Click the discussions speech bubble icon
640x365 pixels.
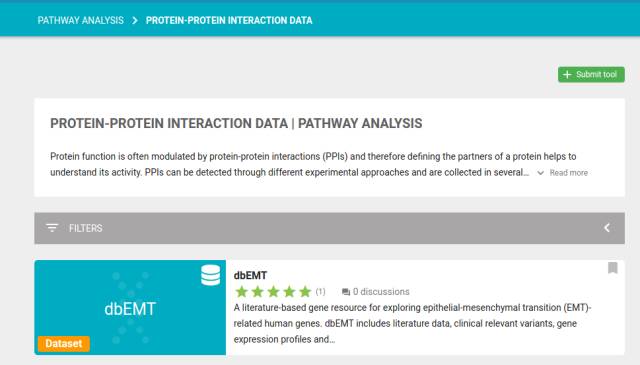tap(346, 292)
